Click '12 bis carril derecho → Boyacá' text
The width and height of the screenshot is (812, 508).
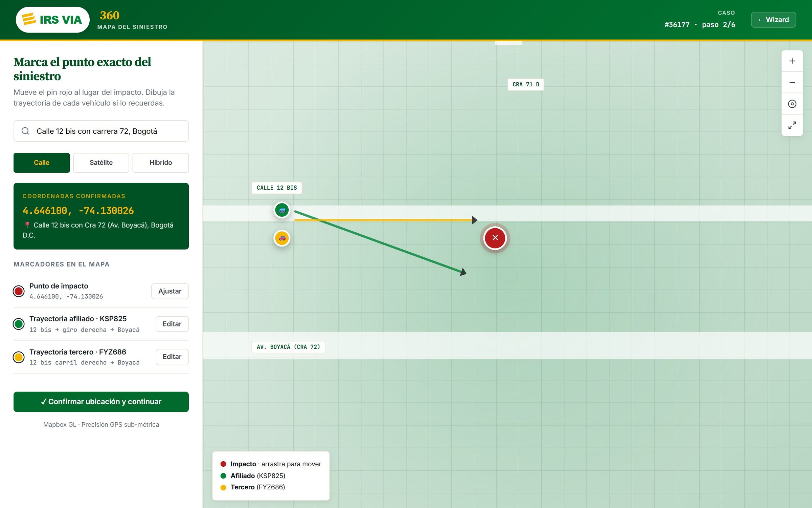84,362
